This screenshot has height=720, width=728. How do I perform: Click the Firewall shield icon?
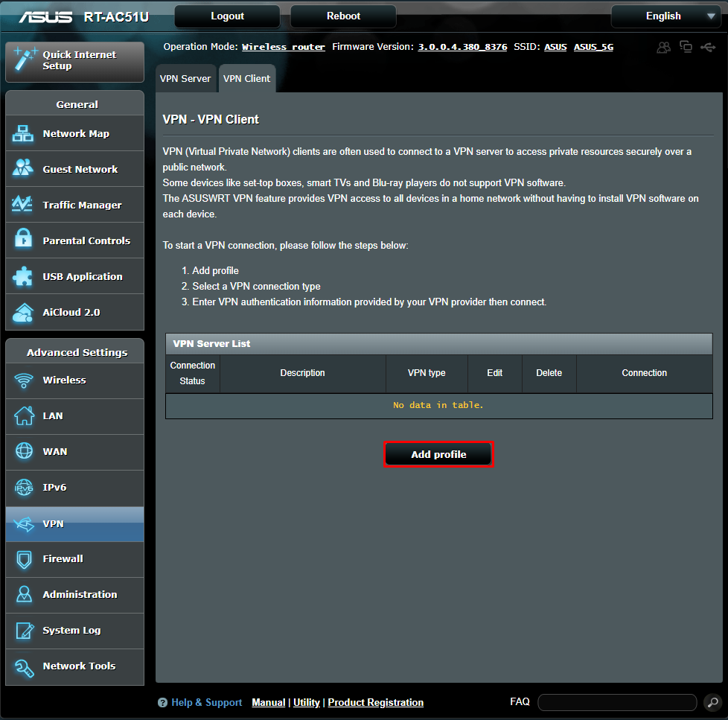pos(24,559)
